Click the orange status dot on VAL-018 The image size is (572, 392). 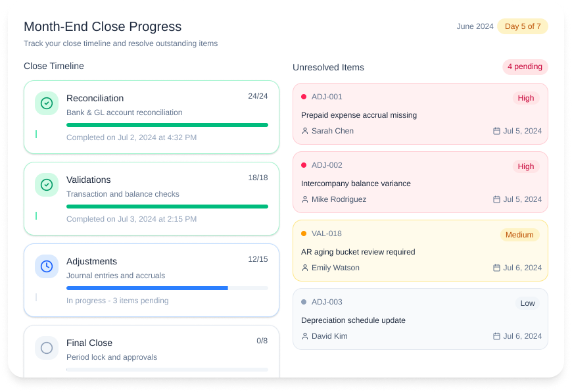click(x=304, y=233)
